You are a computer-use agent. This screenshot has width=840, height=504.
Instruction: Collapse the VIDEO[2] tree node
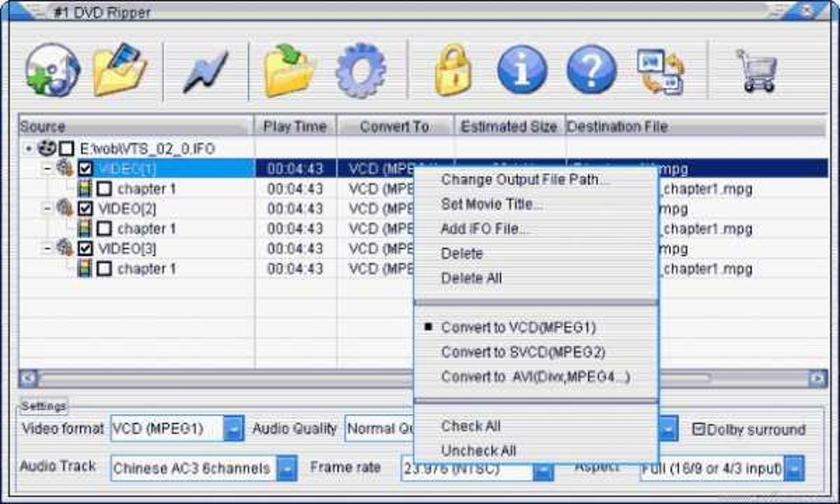pos(47,208)
